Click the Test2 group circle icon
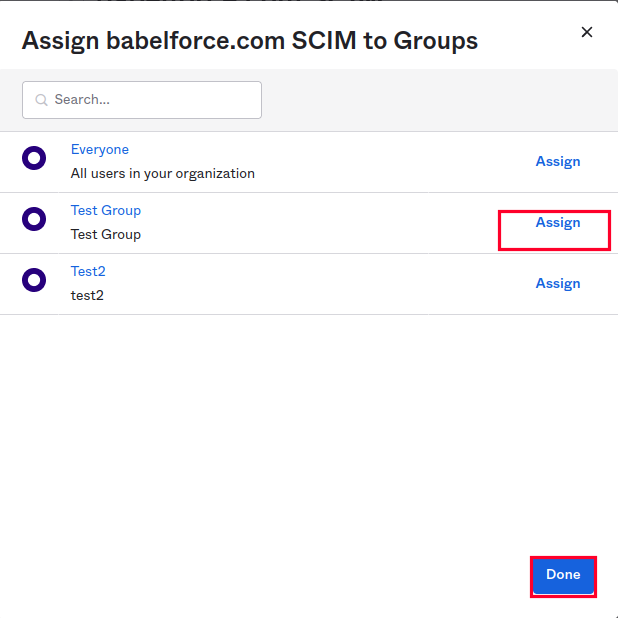Screen dimensions: 618x618 pyautogui.click(x=34, y=280)
